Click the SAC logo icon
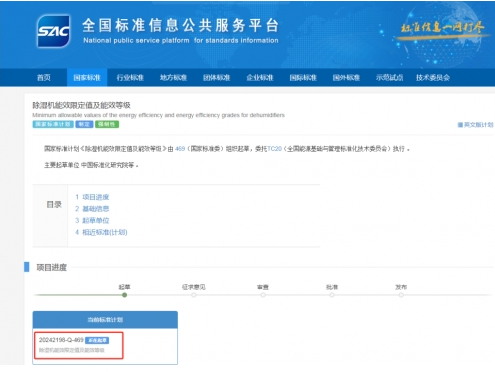Screen dimensions: 495x372 pos(54,31)
